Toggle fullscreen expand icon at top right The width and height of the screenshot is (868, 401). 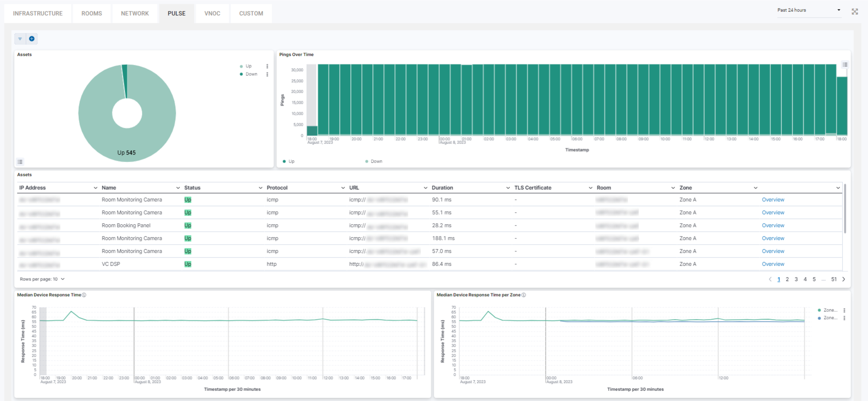pos(855,12)
